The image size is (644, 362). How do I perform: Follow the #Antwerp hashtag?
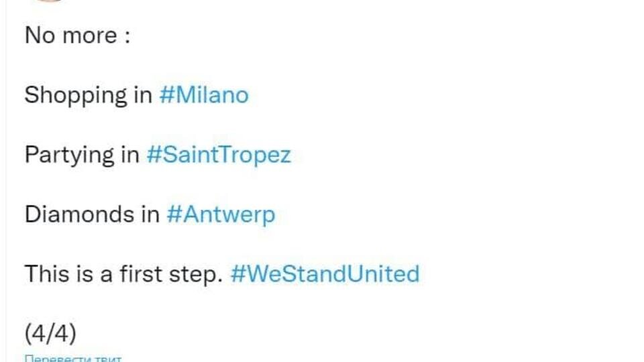coord(221,215)
